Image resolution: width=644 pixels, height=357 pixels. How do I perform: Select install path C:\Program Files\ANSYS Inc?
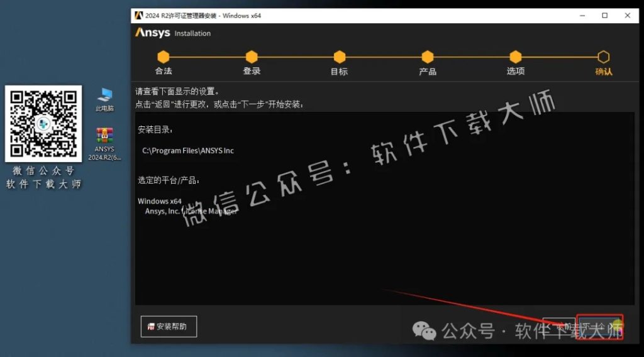(x=188, y=151)
